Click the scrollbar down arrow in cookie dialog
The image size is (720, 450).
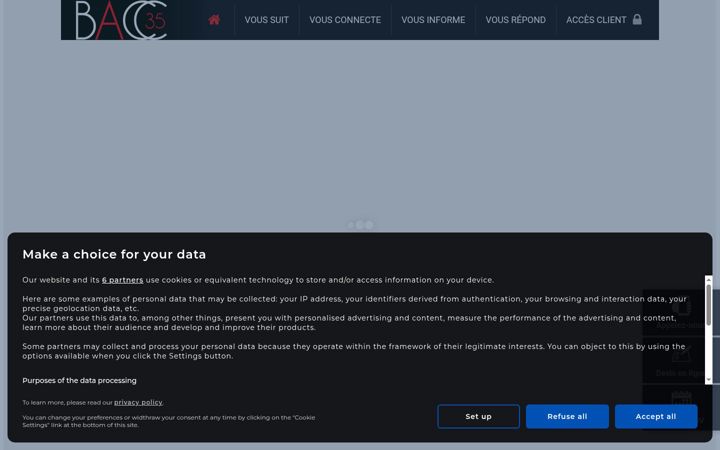pos(709,380)
